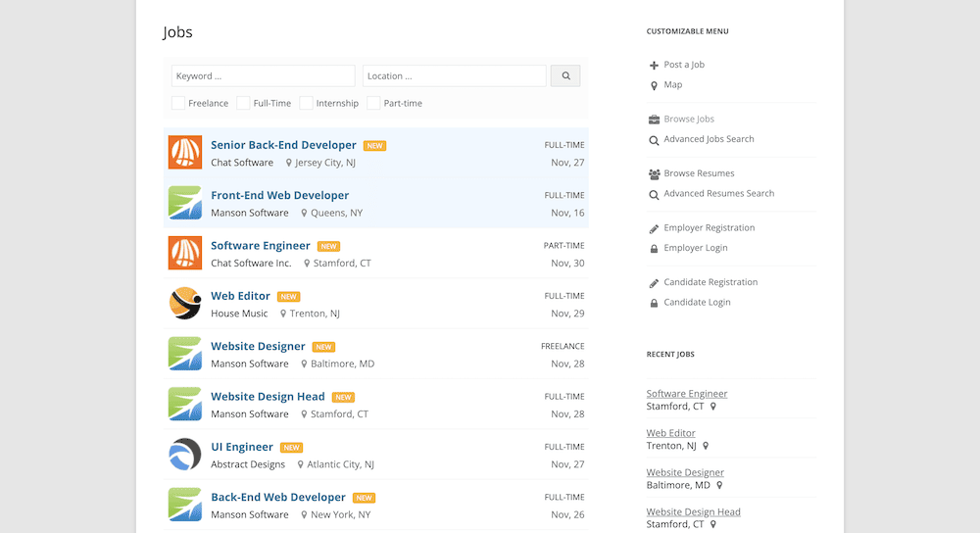Open Software Engineer link under Recent Jobs
The image size is (980, 533).
click(686, 394)
